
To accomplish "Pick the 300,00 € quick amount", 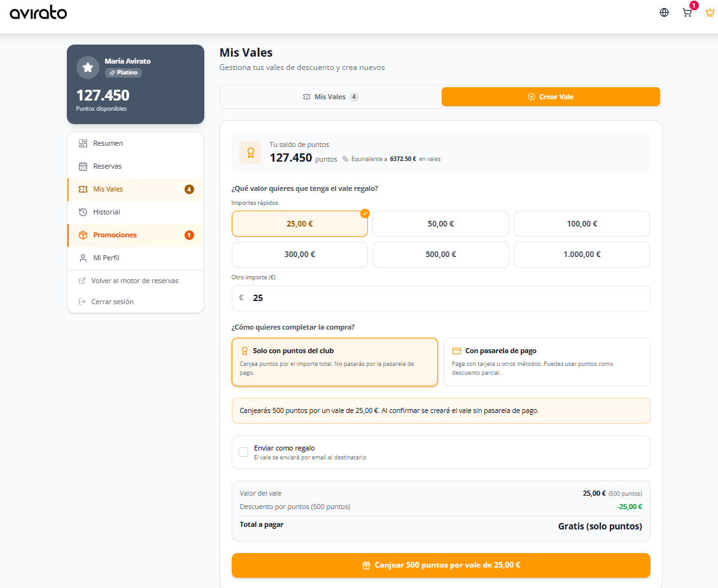I will 299,255.
